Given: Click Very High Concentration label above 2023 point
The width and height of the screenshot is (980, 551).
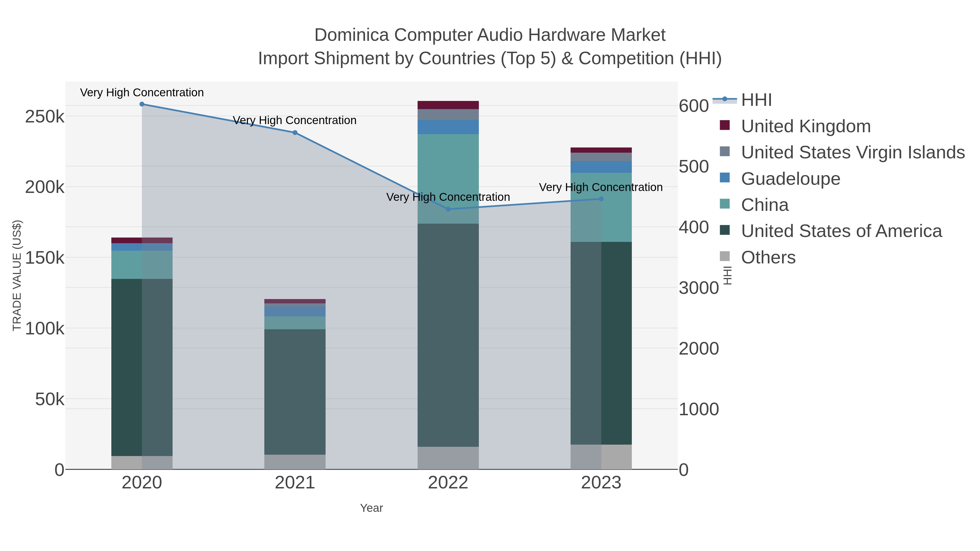Looking at the screenshot, I should point(601,187).
